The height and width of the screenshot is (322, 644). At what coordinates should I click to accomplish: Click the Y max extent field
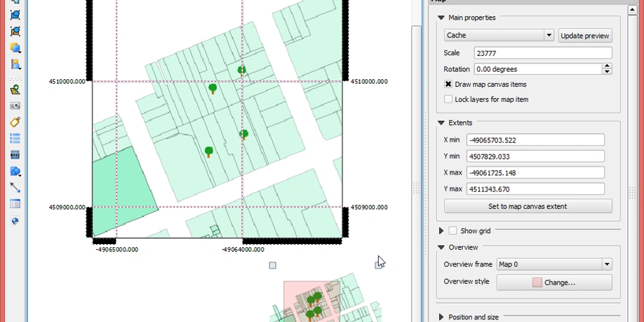[535, 189]
